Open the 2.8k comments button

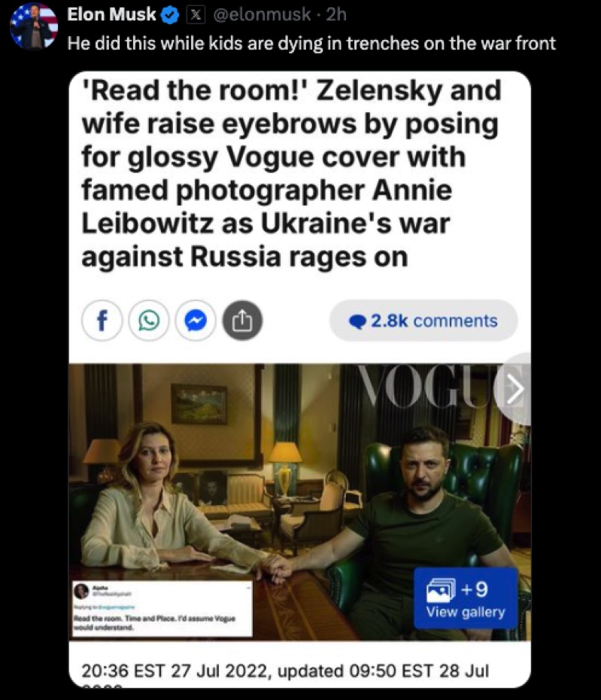423,321
